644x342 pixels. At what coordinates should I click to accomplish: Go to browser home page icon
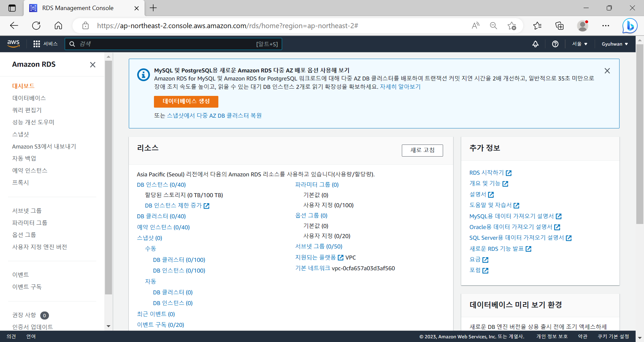tap(58, 25)
